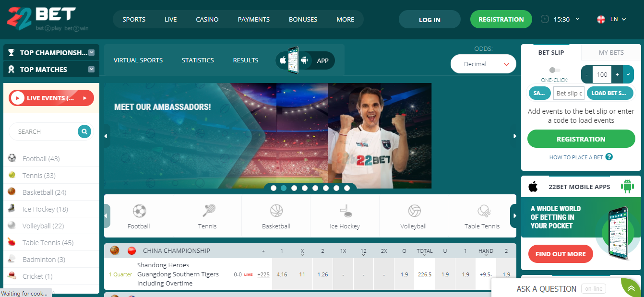644x297 pixels.
Task: Expand the Top Championships section
Action: 51,53
